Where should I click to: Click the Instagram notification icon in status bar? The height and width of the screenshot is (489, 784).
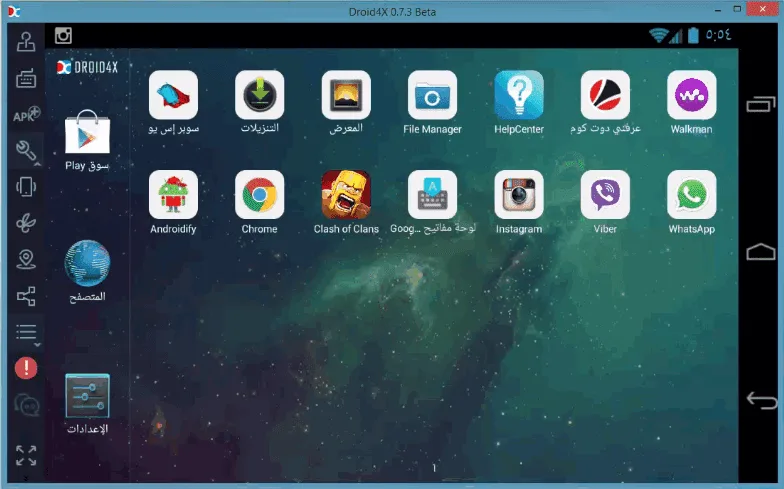63,36
